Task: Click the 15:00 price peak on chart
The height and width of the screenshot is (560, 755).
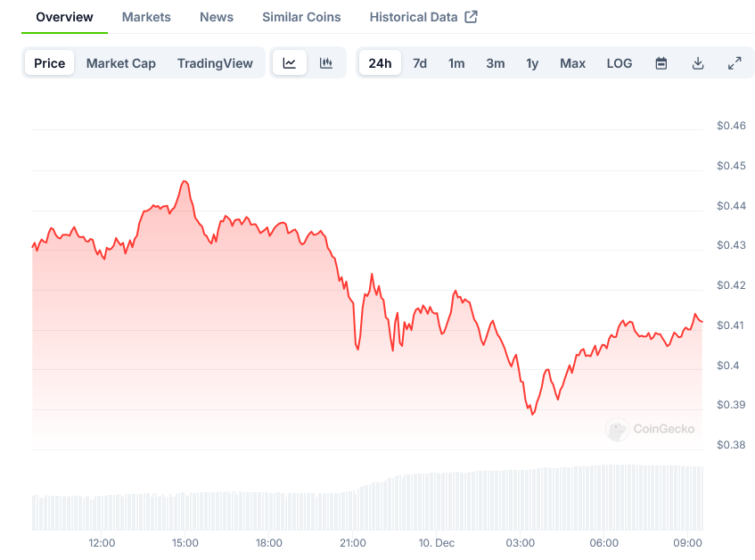Action: (185, 181)
